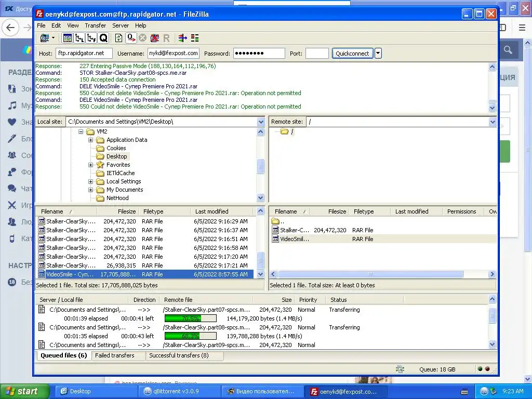Screen dimensions: 532x399
Task: Click the Port input field
Action: (x=317, y=54)
